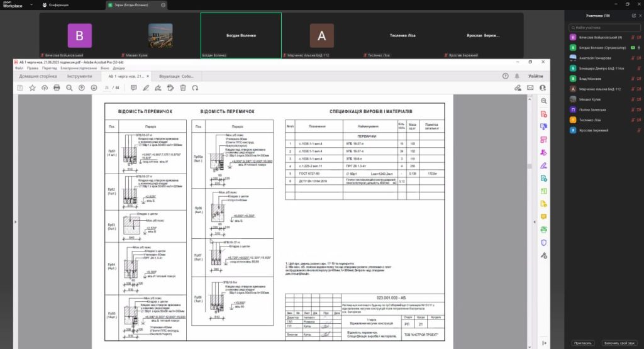644x349 pixels.
Task: Click the Acrobat help question mark icon
Action: 506,76
